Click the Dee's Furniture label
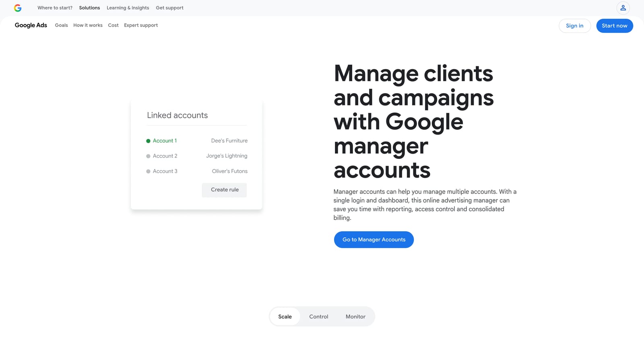The image size is (644, 362). coord(229,141)
